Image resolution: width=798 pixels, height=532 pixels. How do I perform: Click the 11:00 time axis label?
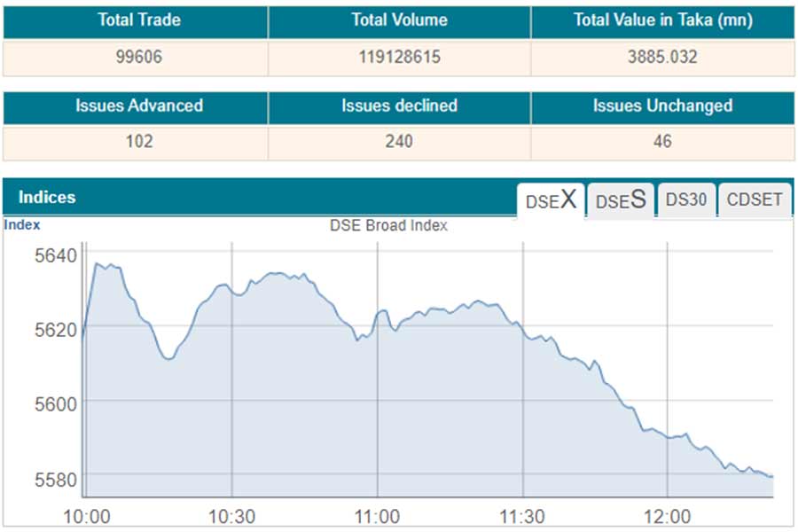377,517
